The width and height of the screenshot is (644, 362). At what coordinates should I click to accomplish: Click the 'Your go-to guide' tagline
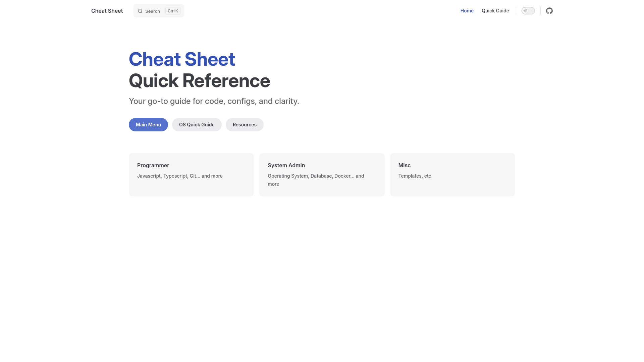point(214,101)
